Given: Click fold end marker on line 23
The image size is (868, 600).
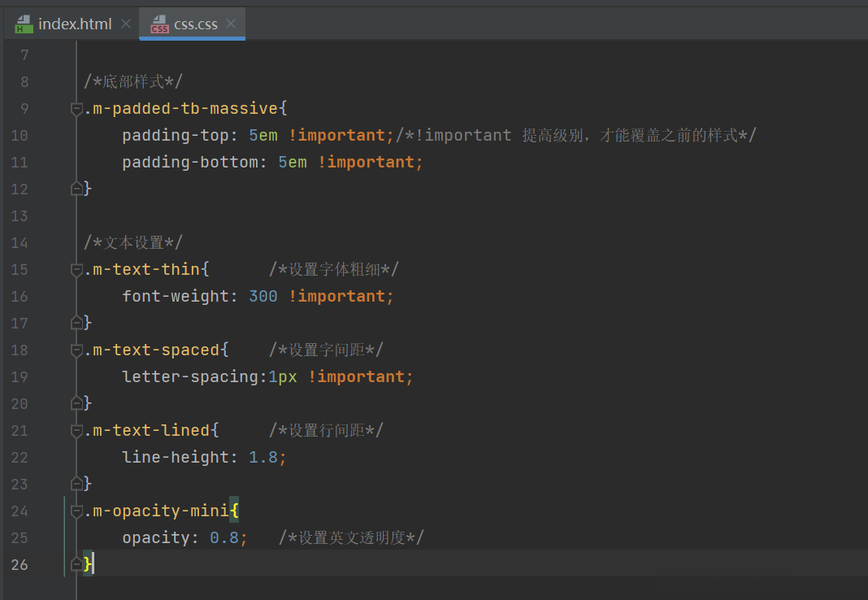Looking at the screenshot, I should click(x=76, y=485).
